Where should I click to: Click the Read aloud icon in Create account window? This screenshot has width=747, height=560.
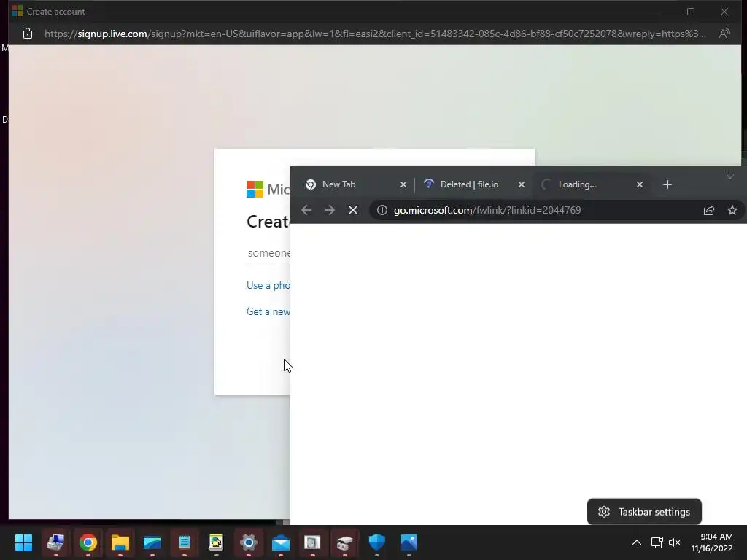724,34
